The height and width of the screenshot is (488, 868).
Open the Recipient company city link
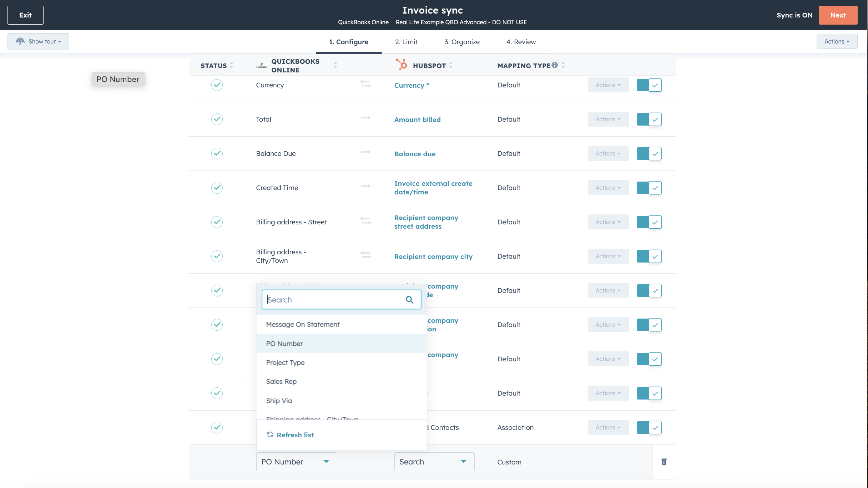pyautogui.click(x=433, y=256)
